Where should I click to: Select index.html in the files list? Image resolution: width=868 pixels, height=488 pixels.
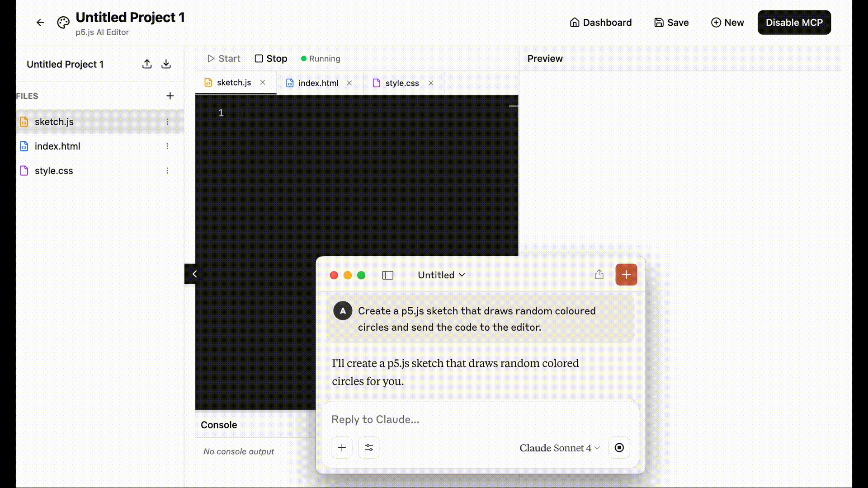(x=100, y=146)
